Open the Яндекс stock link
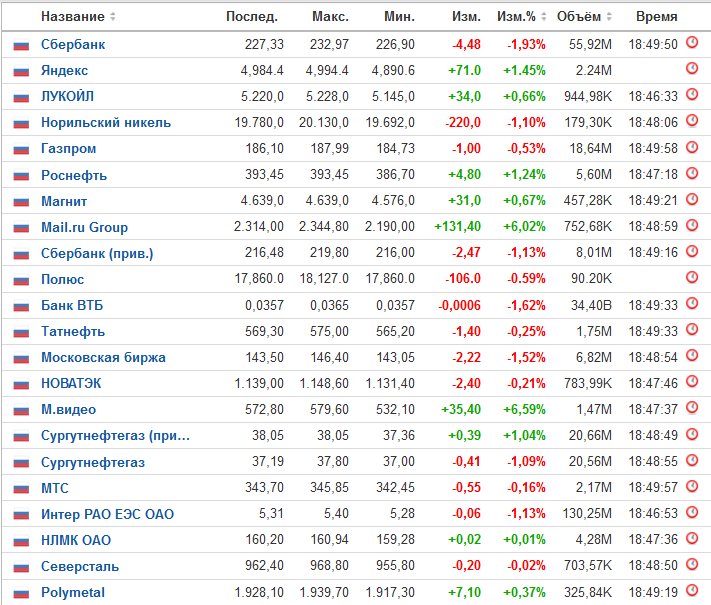The height and width of the screenshot is (605, 711). tap(64, 70)
